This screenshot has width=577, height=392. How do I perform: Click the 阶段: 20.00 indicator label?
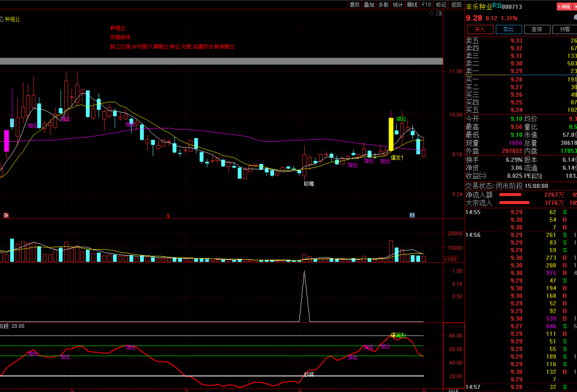[12, 326]
